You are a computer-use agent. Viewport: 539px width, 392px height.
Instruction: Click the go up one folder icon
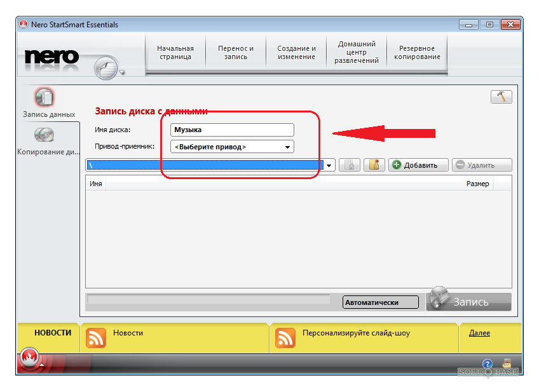point(350,165)
